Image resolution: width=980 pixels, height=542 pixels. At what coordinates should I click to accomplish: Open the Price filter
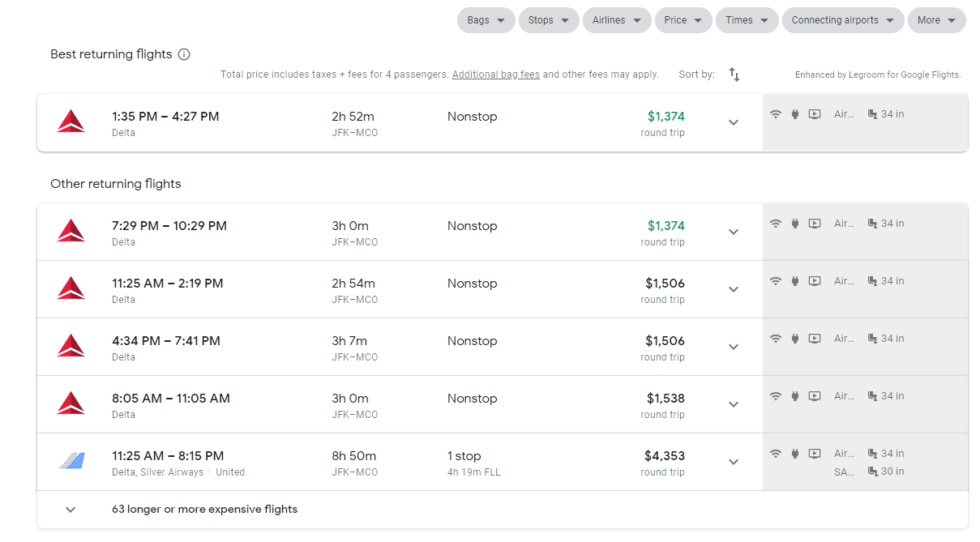point(683,20)
